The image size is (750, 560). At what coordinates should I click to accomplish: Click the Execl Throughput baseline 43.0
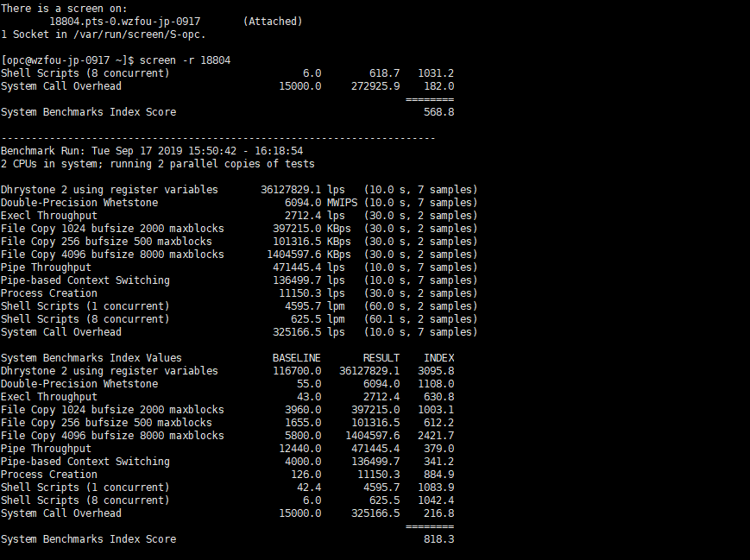[x=309, y=396]
